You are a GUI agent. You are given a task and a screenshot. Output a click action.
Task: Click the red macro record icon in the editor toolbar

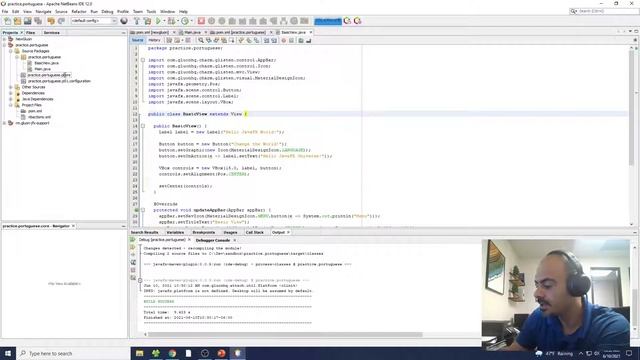pos(284,40)
